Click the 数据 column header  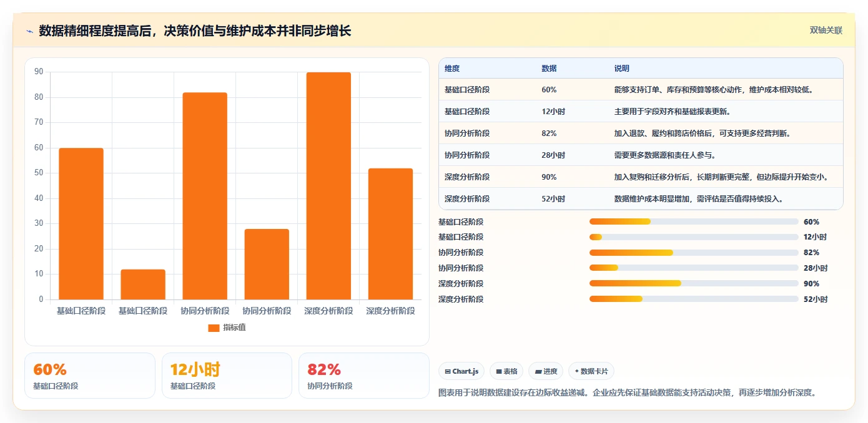(x=549, y=69)
